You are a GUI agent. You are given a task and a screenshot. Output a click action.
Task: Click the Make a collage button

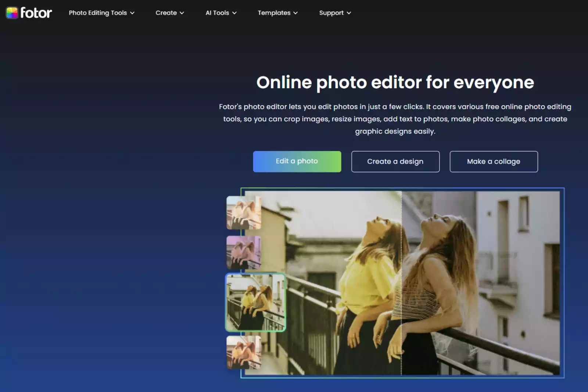tap(494, 161)
